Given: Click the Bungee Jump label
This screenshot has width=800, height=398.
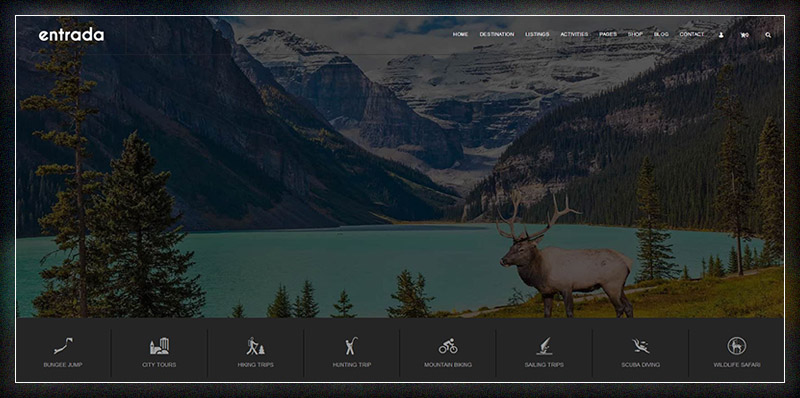Looking at the screenshot, I should [x=63, y=365].
